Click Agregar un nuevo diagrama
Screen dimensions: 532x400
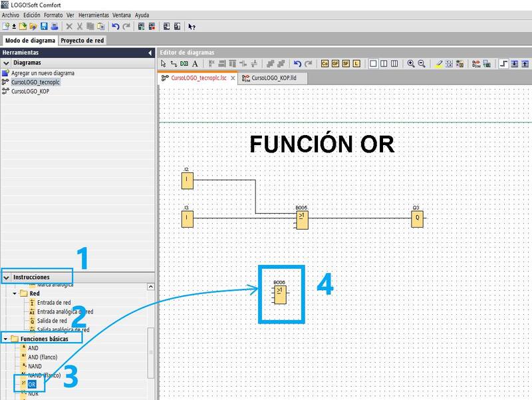click(x=43, y=73)
